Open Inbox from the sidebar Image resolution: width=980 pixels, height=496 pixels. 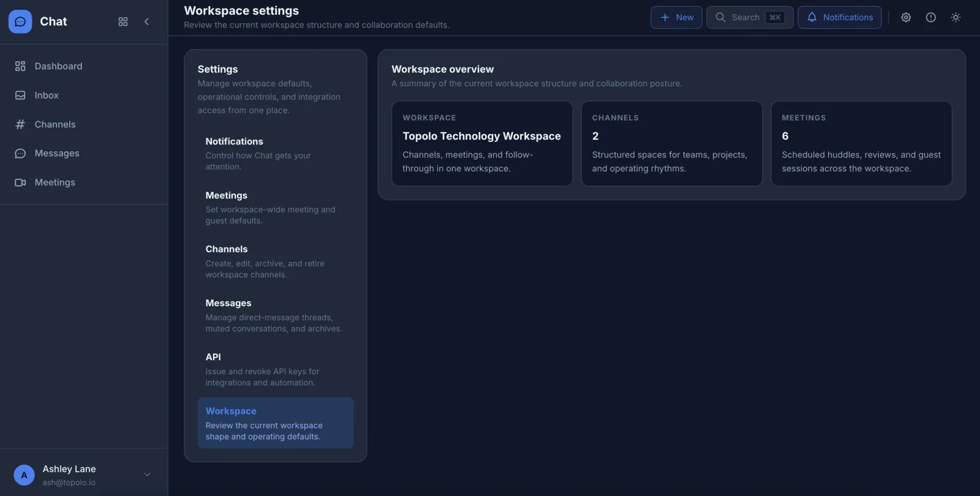coord(47,96)
